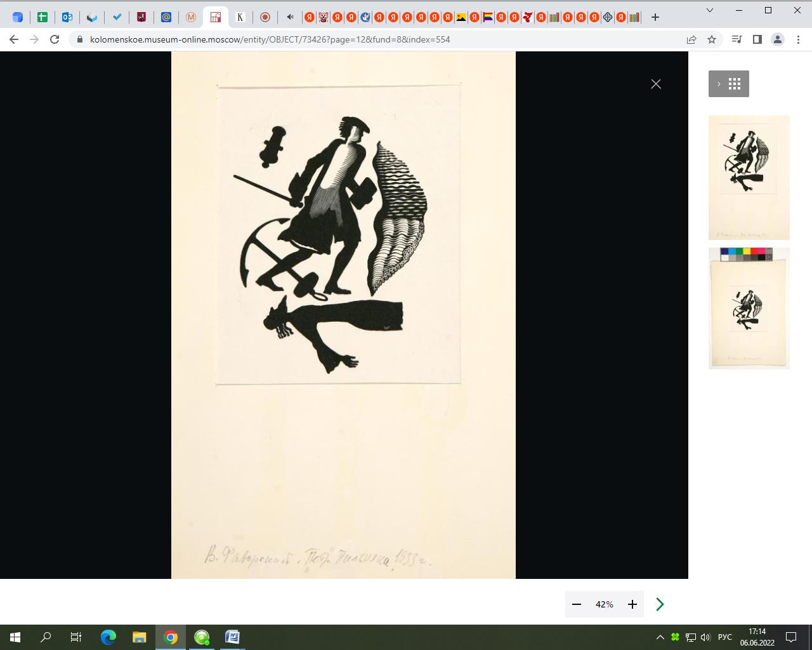Switch to the green spreadsheet tab
Viewport: 812px width, 650px height.
point(43,17)
